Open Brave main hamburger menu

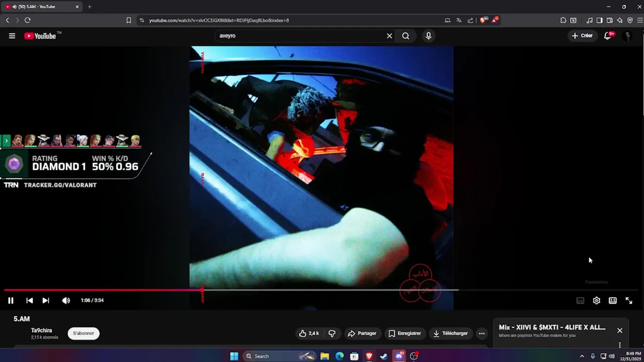pyautogui.click(x=639, y=20)
